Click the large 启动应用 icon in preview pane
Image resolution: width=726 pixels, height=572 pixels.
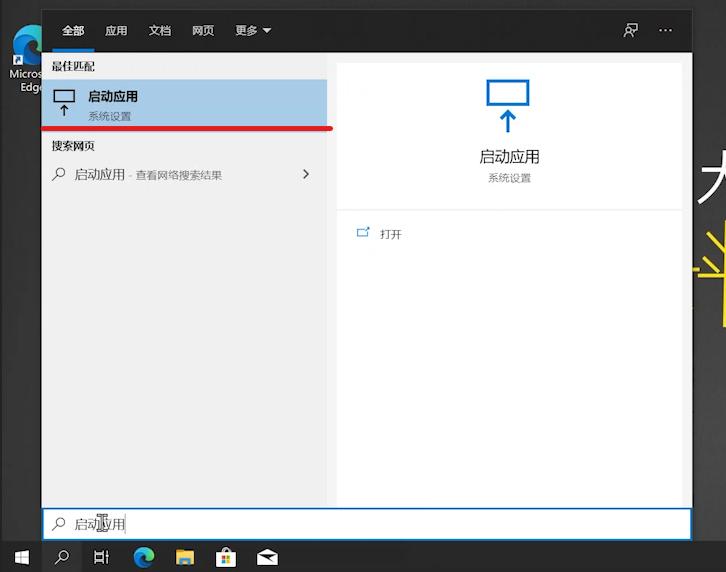pos(508,106)
